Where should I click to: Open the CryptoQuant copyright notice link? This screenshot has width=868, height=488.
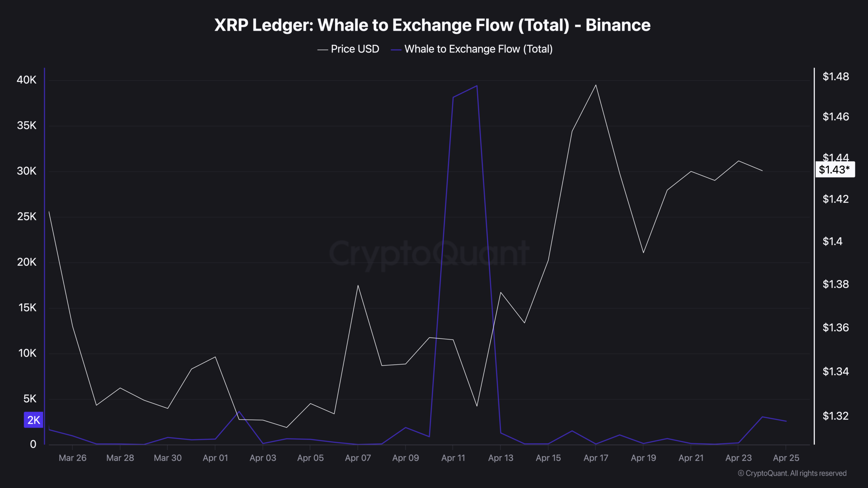pyautogui.click(x=792, y=473)
